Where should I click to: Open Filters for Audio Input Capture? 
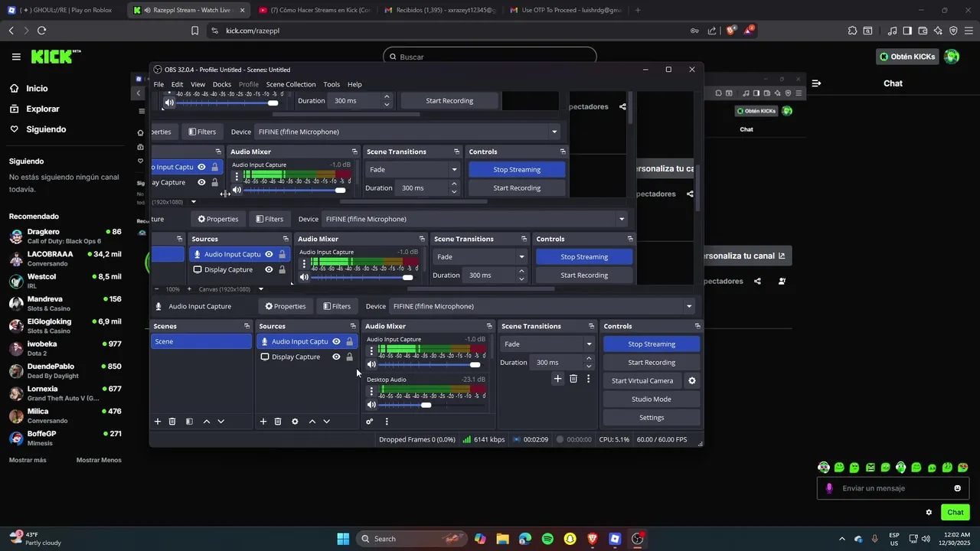[337, 306]
